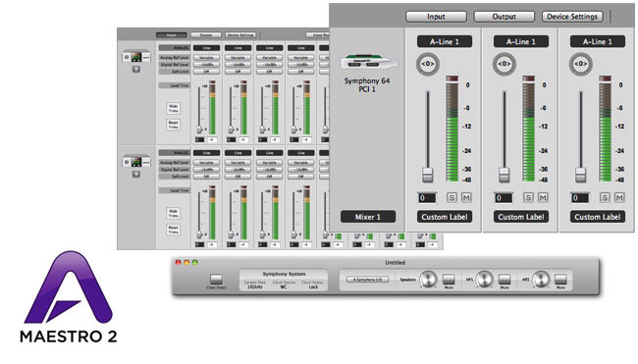The image size is (638, 364).
Task: Toggle the HP2 Mute button
Action: coord(560,279)
